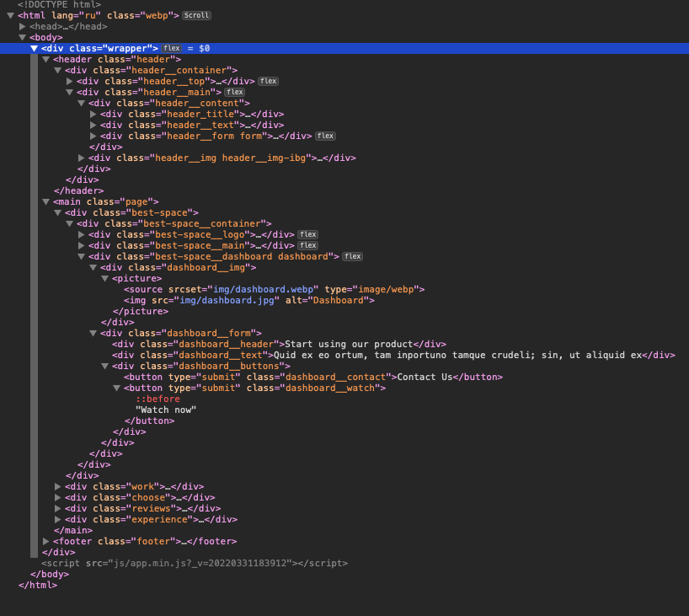Collapse the div class="wrapper" node
689x616 pixels.
point(34,48)
